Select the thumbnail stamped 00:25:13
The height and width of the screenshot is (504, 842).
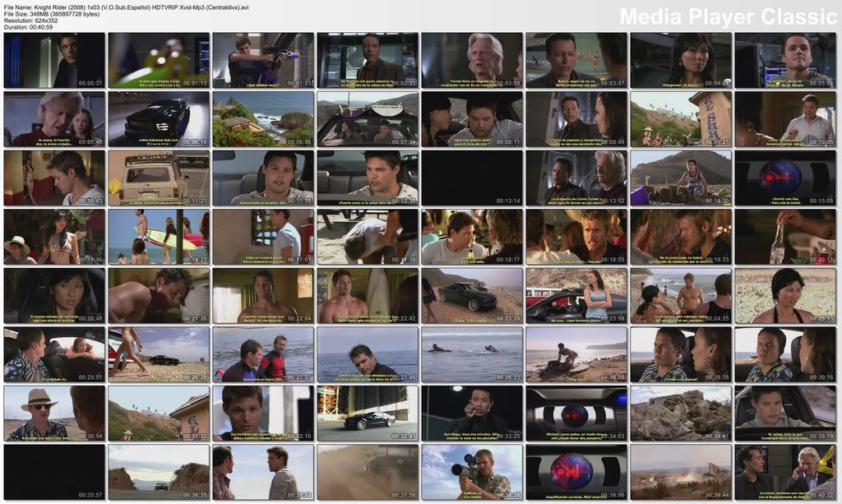785,296
